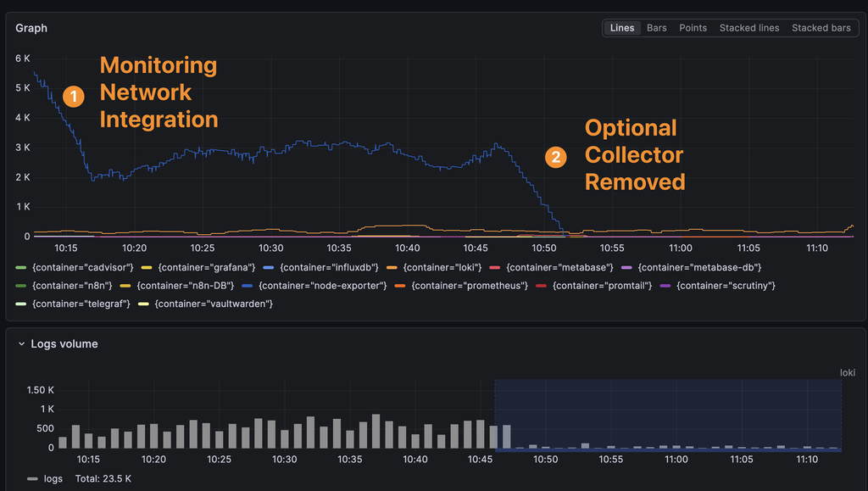Toggle promtail series in legend

pos(603,286)
